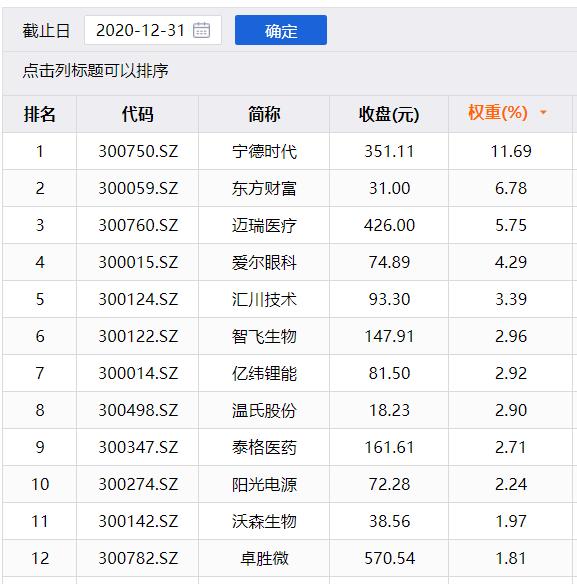Screen dimensions: 577x584
Task: Select stock name 宁德时代
Action: [264, 152]
